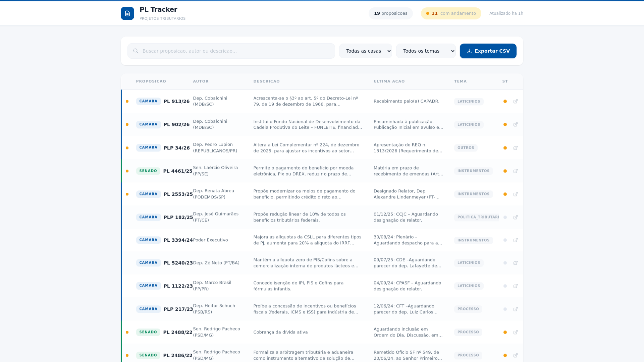Open the Todas as casas dropdown
The image size is (644, 362).
366,51
